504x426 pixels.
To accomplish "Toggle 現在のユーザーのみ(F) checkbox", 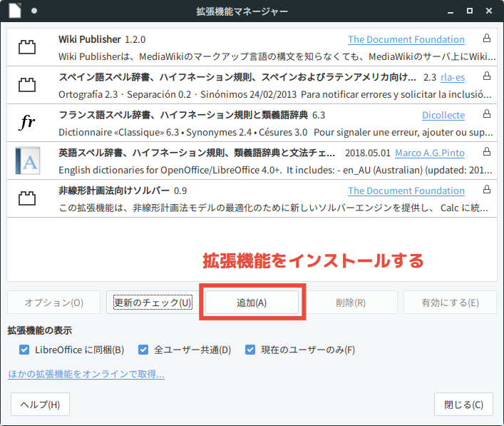I will [250, 350].
